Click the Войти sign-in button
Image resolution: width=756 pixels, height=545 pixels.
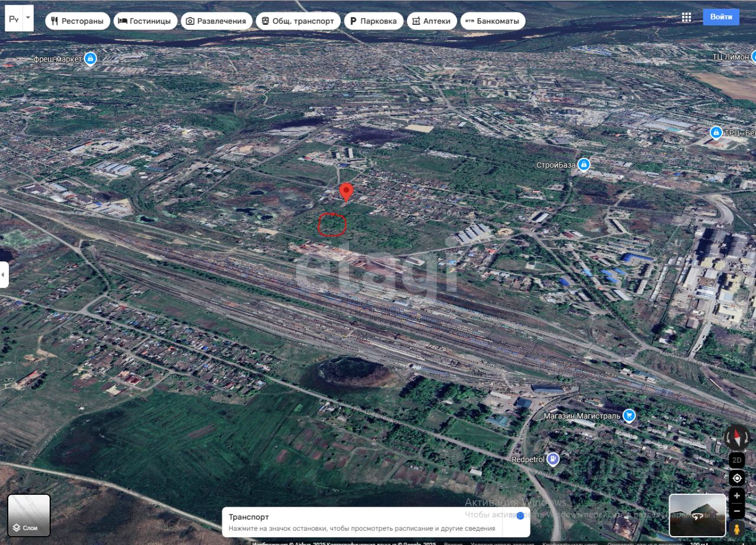coord(721,17)
